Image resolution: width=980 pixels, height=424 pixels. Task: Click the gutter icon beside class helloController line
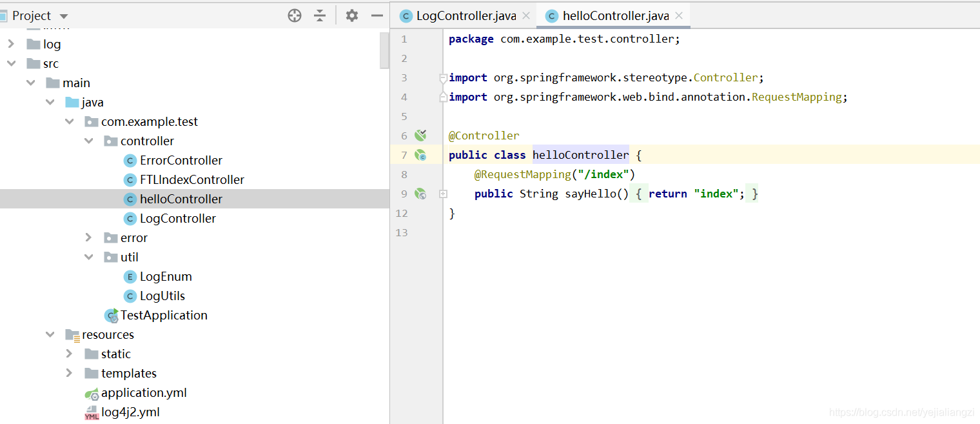420,155
